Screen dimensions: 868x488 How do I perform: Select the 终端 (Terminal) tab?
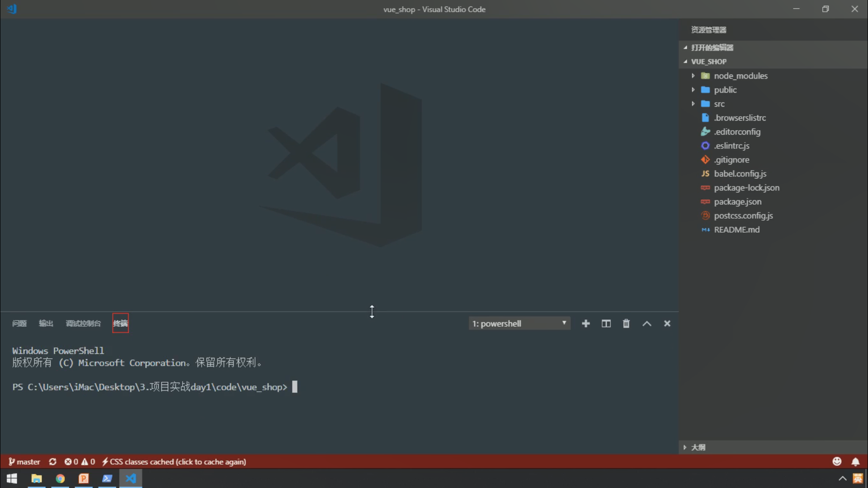click(x=120, y=324)
